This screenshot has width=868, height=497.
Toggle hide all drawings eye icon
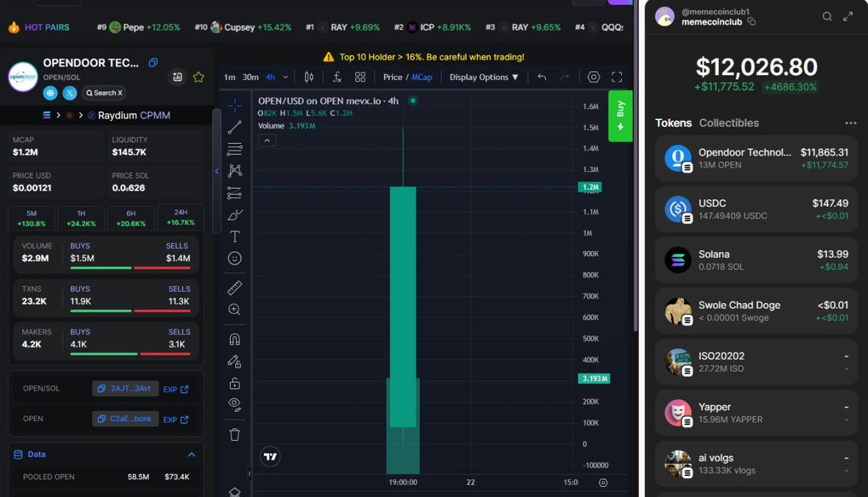point(234,404)
